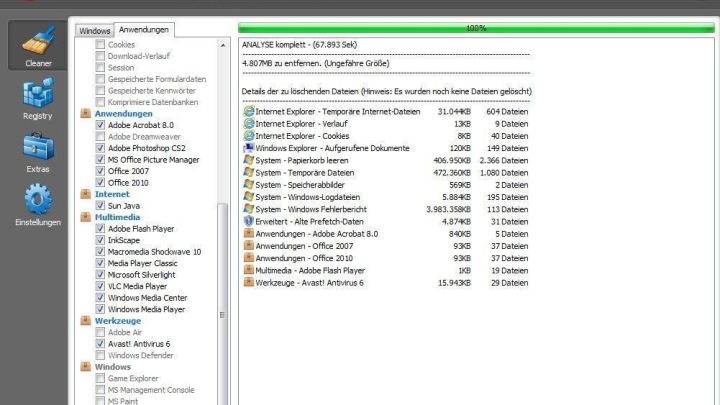The image size is (720, 405).
Task: Select the Windows group heading in tree
Action: [113, 366]
